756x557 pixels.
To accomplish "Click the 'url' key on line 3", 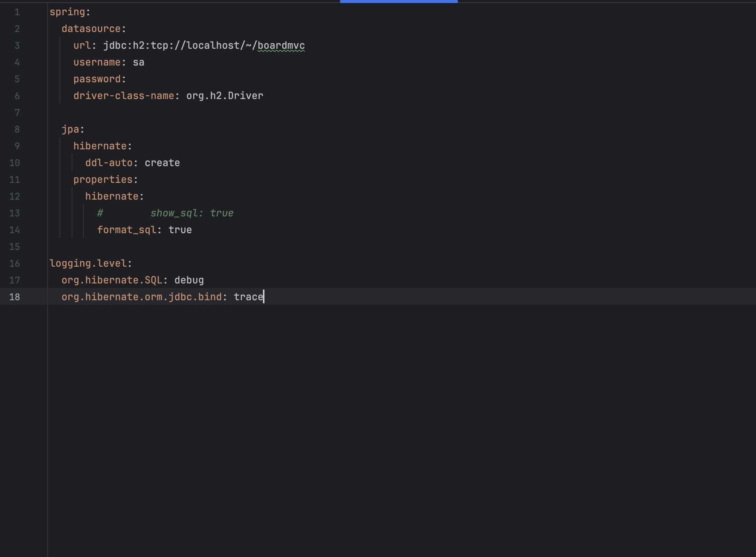I will coord(82,46).
